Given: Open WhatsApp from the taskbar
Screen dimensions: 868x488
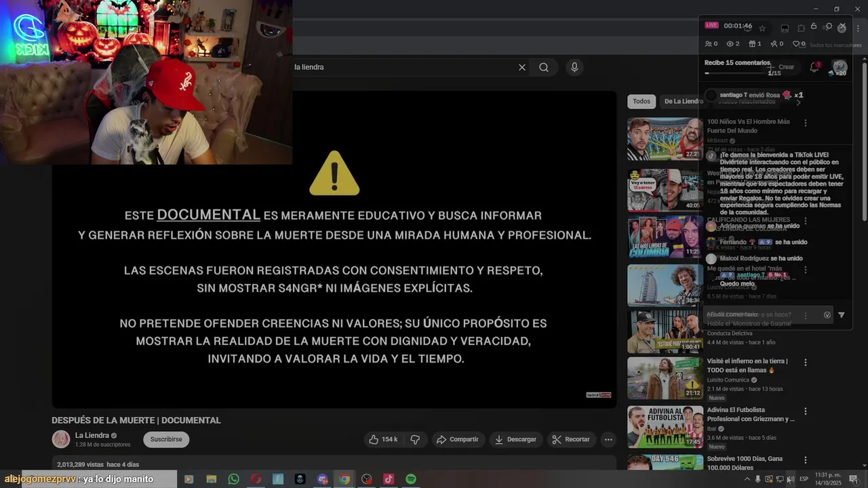Looking at the screenshot, I should coord(233,479).
